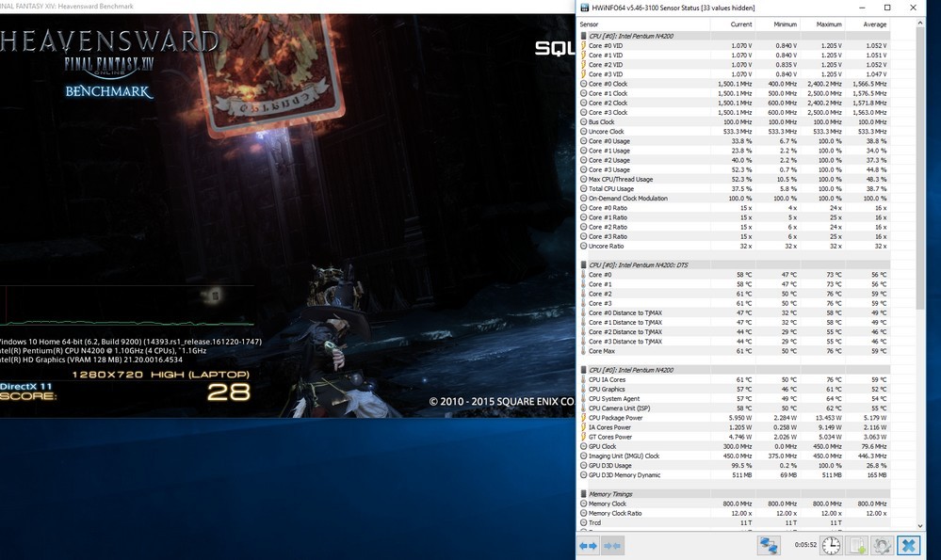Click the CPU DTS group header row

pos(650,265)
